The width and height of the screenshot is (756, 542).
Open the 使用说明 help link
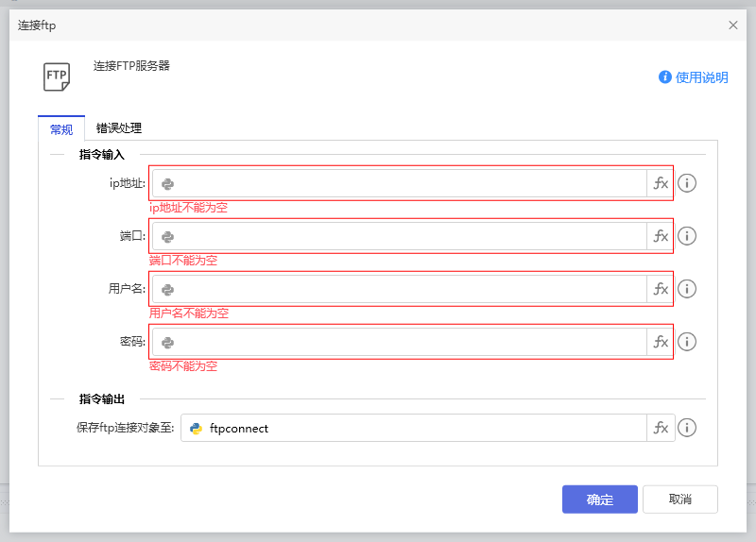694,77
